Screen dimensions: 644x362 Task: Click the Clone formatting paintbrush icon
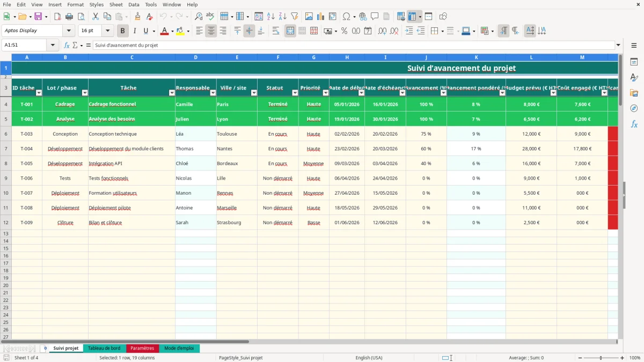138,16
